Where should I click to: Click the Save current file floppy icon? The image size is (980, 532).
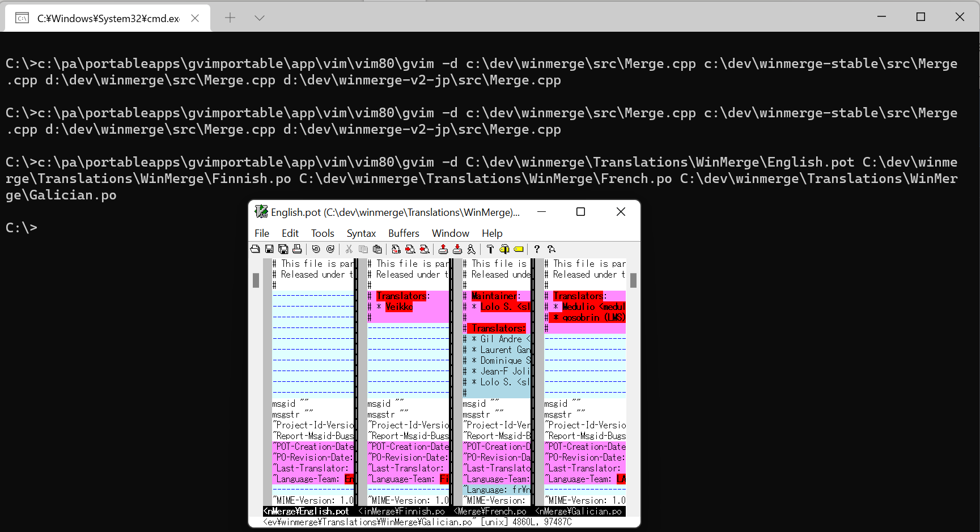(x=269, y=249)
